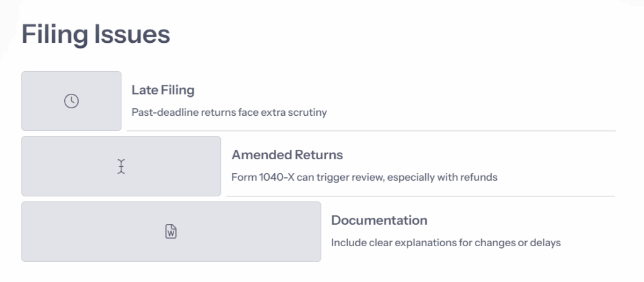644x282 pixels.
Task: Click the Form 1040-X review description line
Action: (x=364, y=177)
